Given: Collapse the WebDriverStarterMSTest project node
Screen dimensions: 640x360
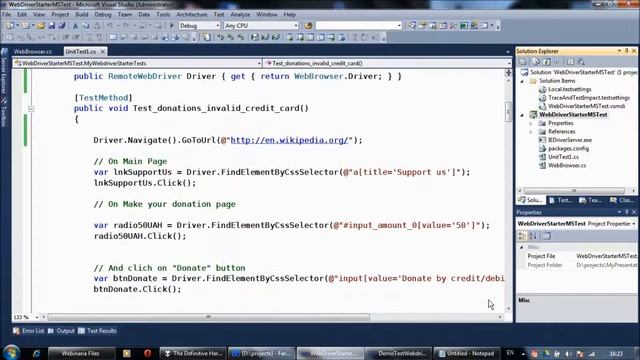Looking at the screenshot, I should point(522,115).
